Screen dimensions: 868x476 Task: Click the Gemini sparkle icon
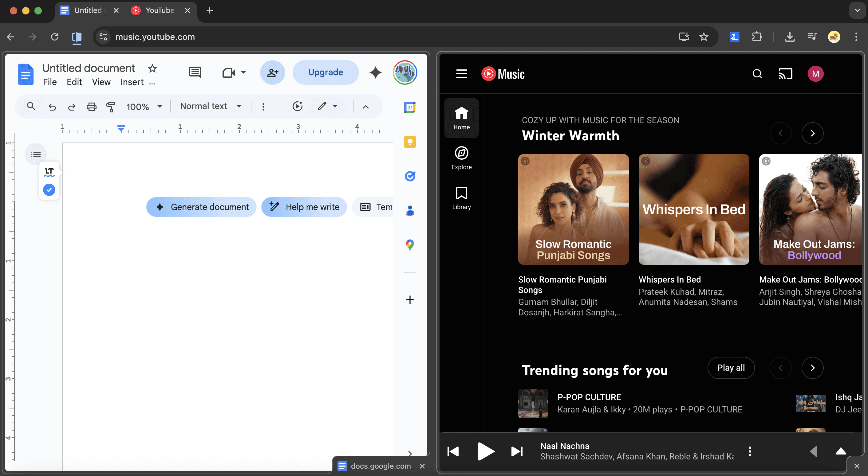click(x=375, y=72)
